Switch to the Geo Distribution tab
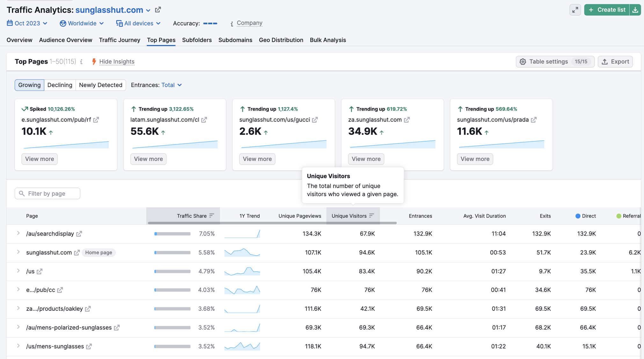This screenshot has width=644, height=359. pos(281,40)
